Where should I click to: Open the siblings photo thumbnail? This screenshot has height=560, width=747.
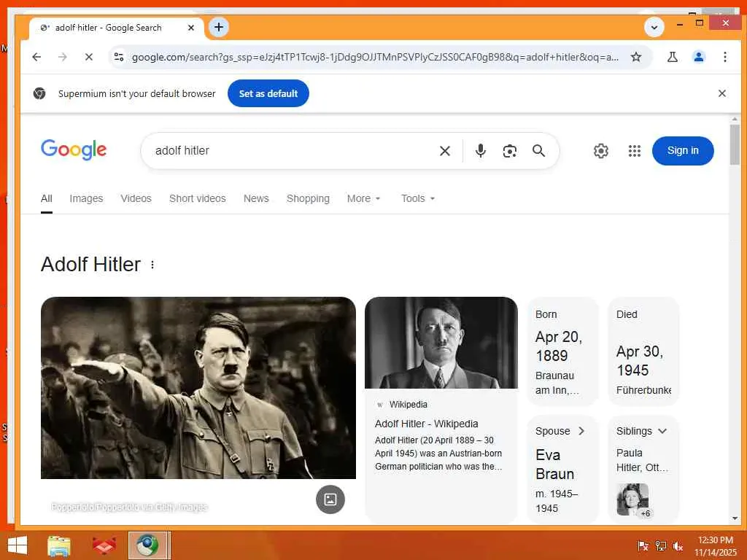[632, 499]
